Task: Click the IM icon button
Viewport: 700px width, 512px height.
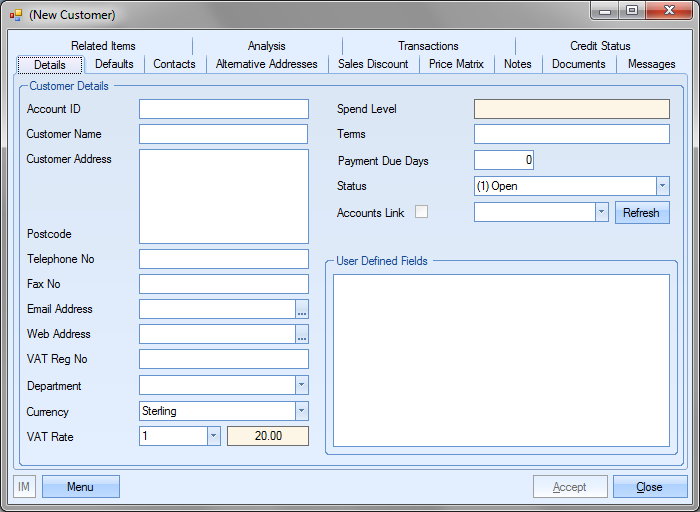Action: pos(24,487)
